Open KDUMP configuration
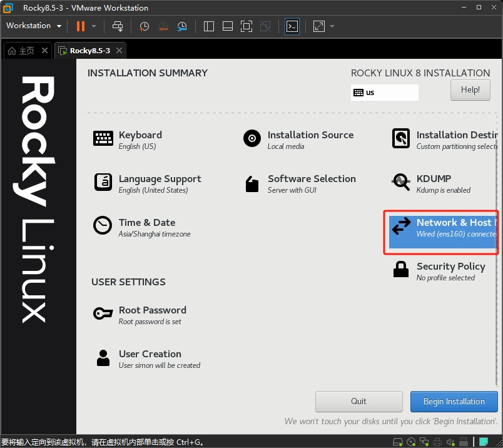This screenshot has width=503, height=448. pos(431,184)
